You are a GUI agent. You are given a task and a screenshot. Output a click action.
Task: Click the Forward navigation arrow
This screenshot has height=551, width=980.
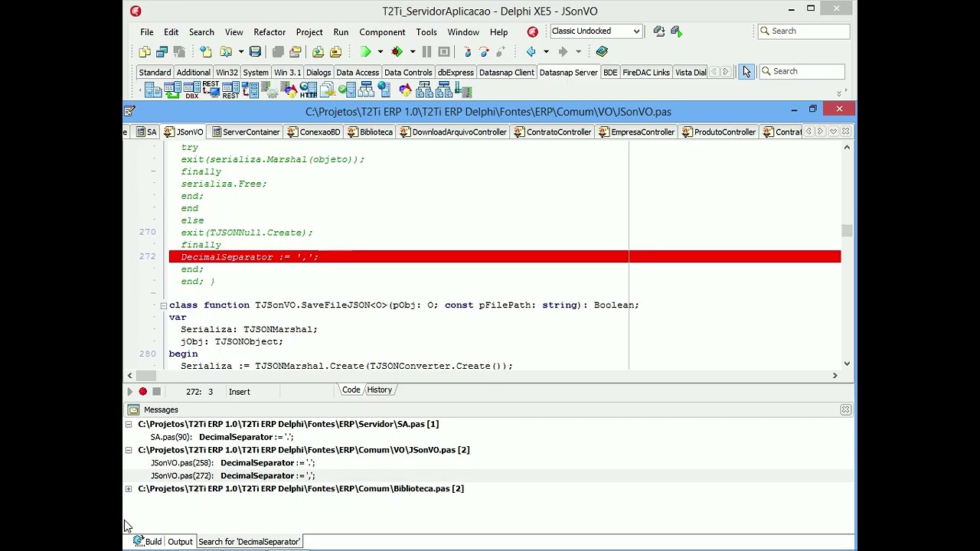(563, 51)
